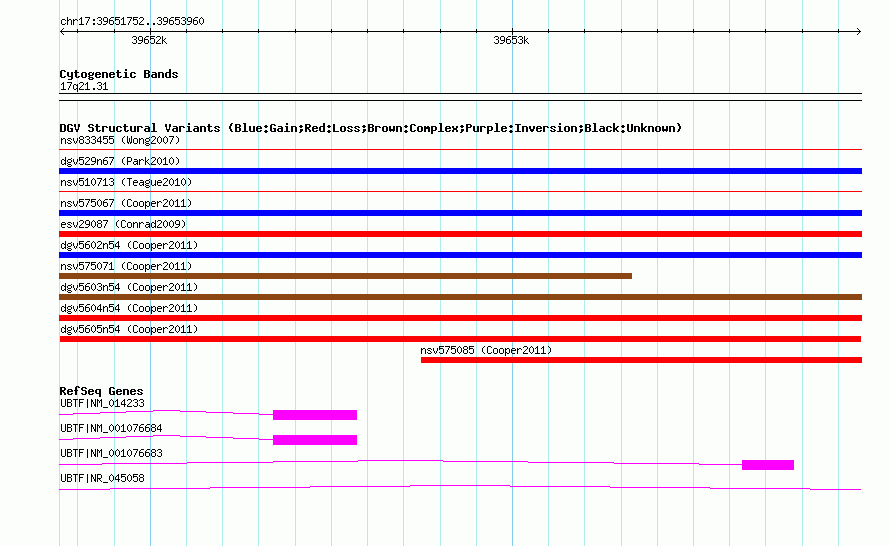Select the Cytogenetic Bands track title
Screen dimensions: 890x546
tap(119, 74)
